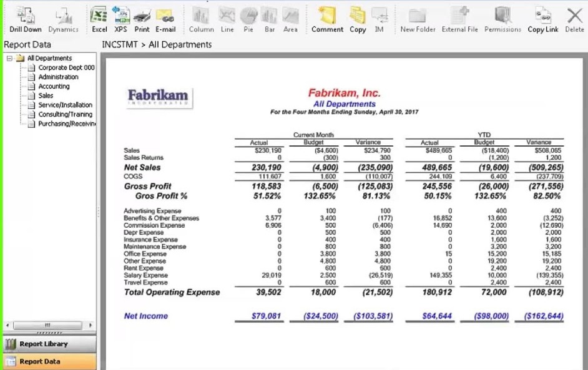Click the New Folder icon
The width and height of the screenshot is (588, 370).
(x=418, y=19)
